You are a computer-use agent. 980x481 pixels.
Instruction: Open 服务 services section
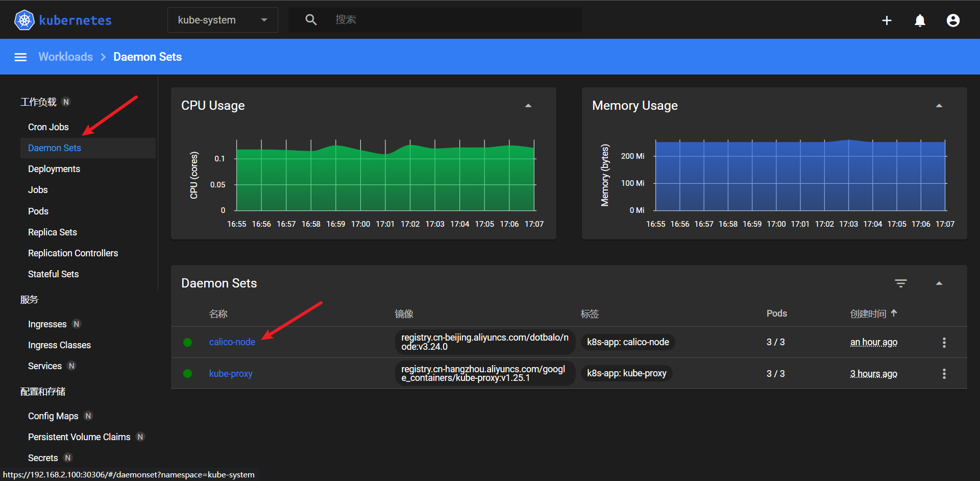point(29,300)
